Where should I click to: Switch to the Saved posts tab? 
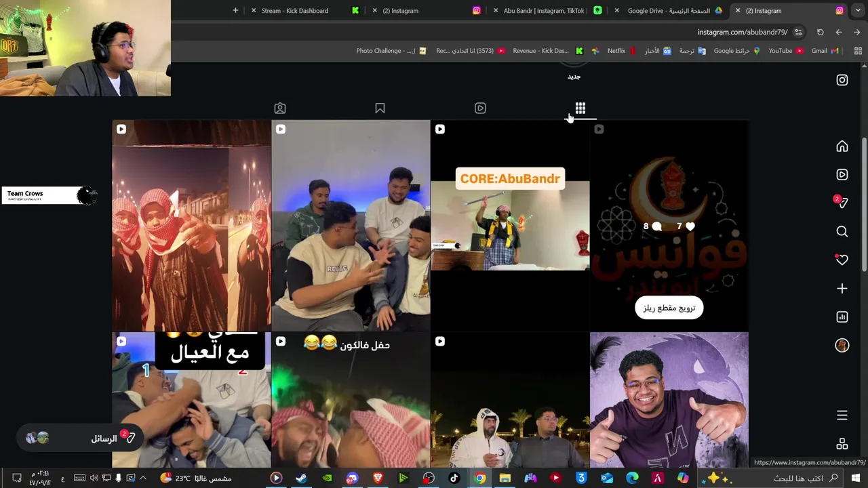coord(380,108)
